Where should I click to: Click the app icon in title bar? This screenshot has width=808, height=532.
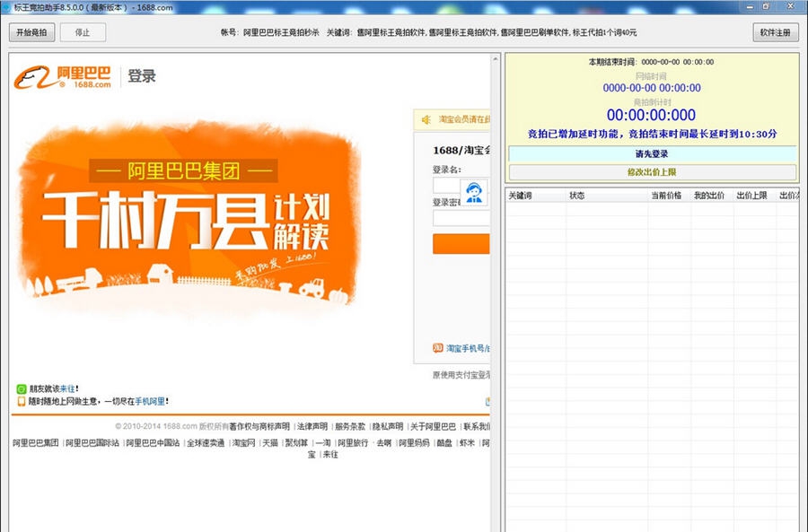pos(6,7)
